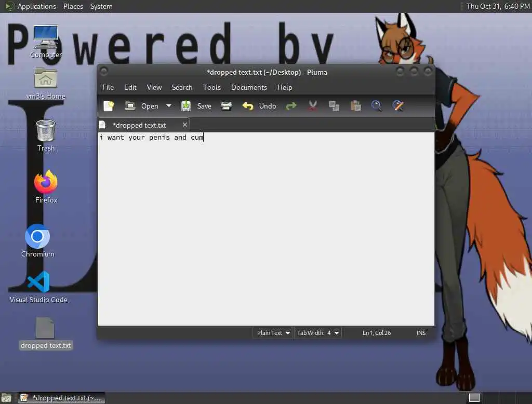Screen dimensions: 532x404
Task: Paste from clipboard icon
Action: pos(355,106)
